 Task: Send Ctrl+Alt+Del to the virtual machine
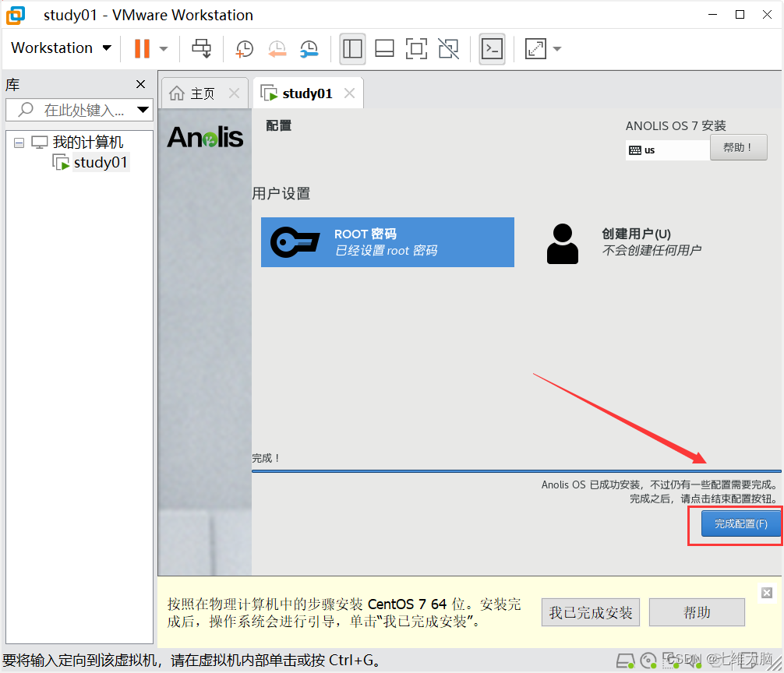point(202,48)
